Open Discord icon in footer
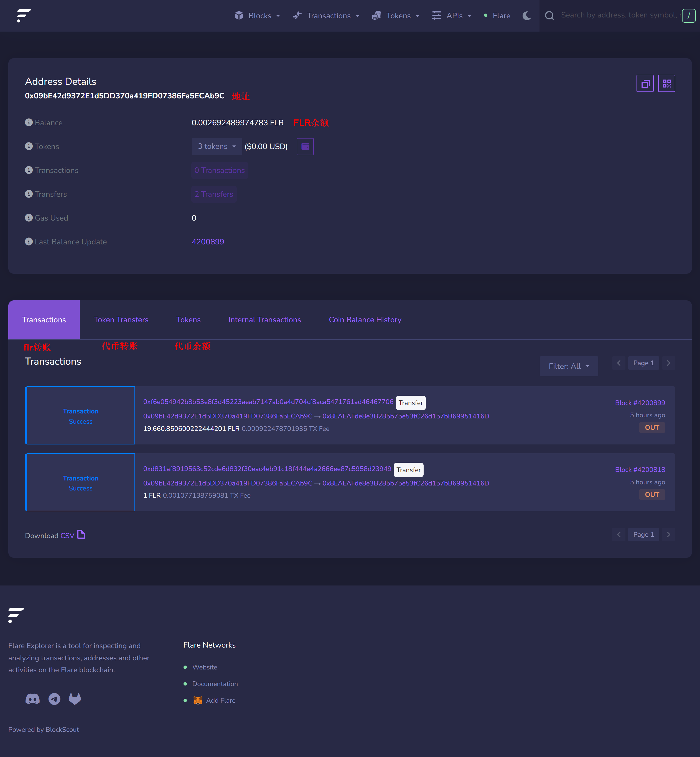 point(33,699)
